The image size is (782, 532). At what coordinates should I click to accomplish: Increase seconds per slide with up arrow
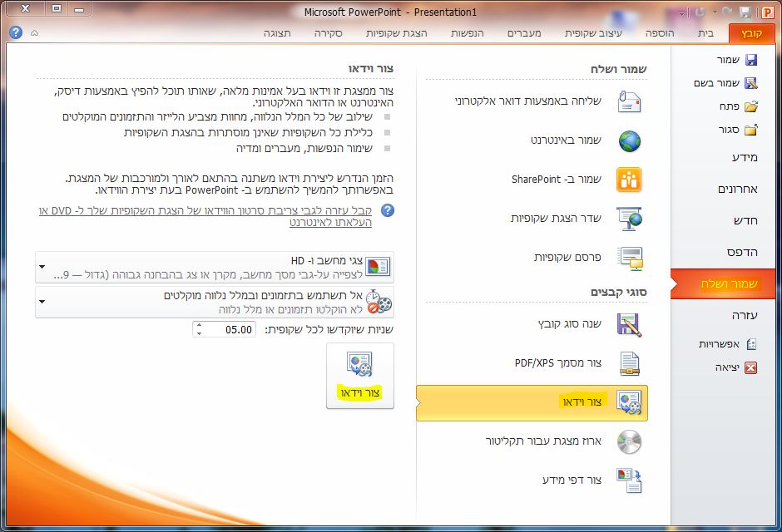(200, 326)
